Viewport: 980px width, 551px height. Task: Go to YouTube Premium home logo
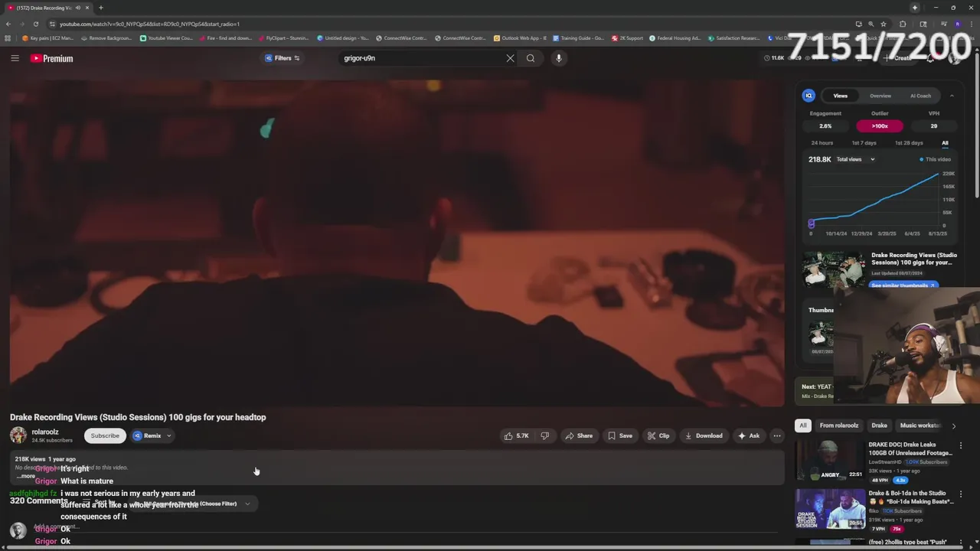click(x=52, y=58)
